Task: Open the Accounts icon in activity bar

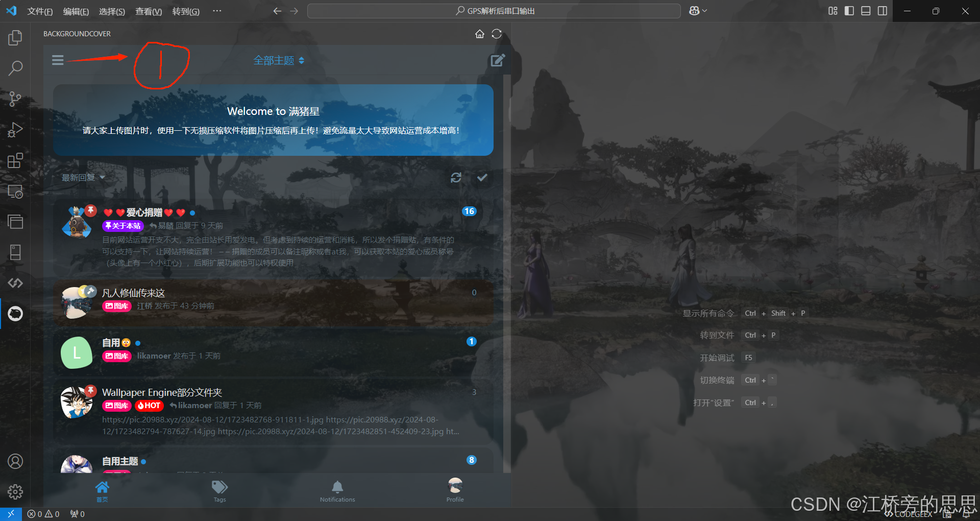Action: point(15,461)
